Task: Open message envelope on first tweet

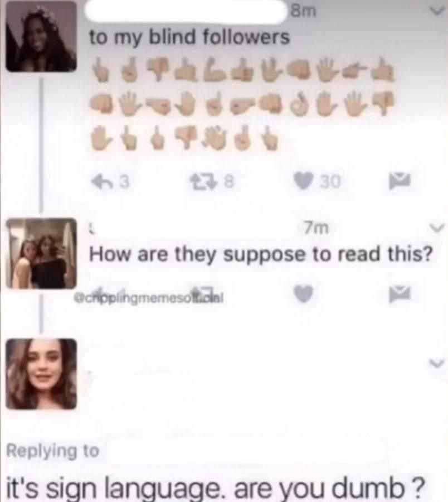Action: coord(400,182)
